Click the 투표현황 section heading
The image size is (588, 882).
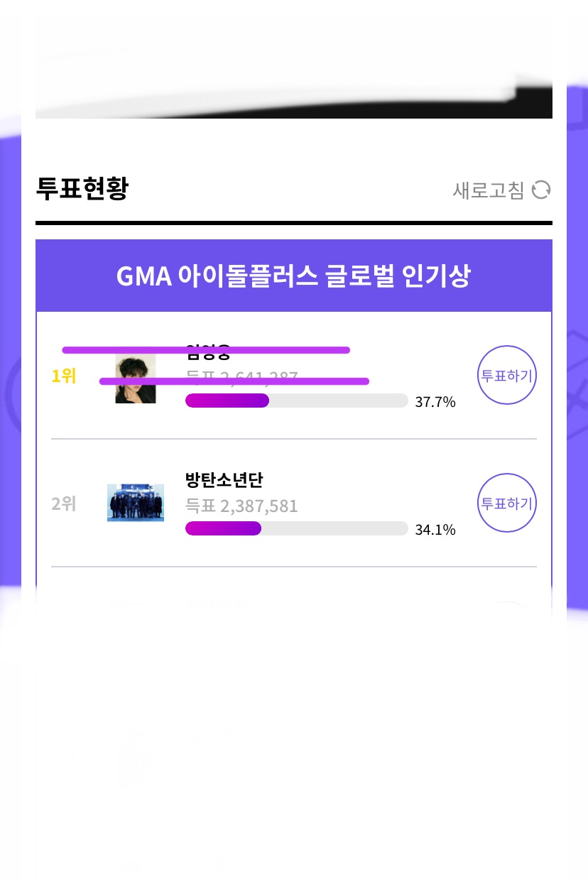[82, 190]
